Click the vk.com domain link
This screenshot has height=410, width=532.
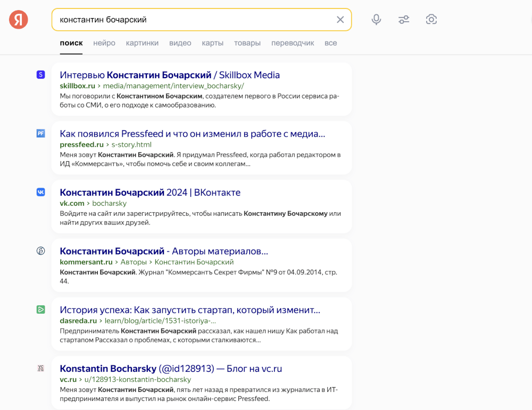[x=72, y=203]
